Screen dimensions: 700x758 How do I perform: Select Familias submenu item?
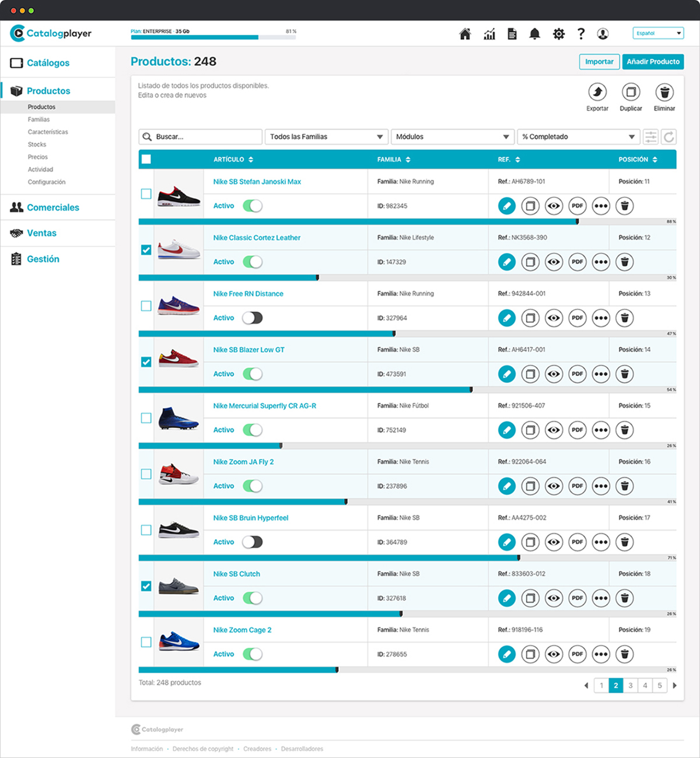[38, 120]
